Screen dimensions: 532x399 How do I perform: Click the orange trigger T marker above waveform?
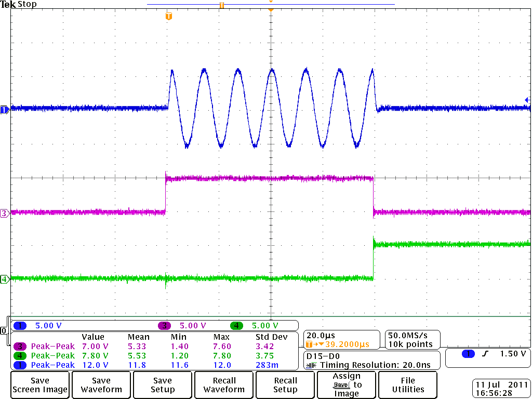point(169,16)
